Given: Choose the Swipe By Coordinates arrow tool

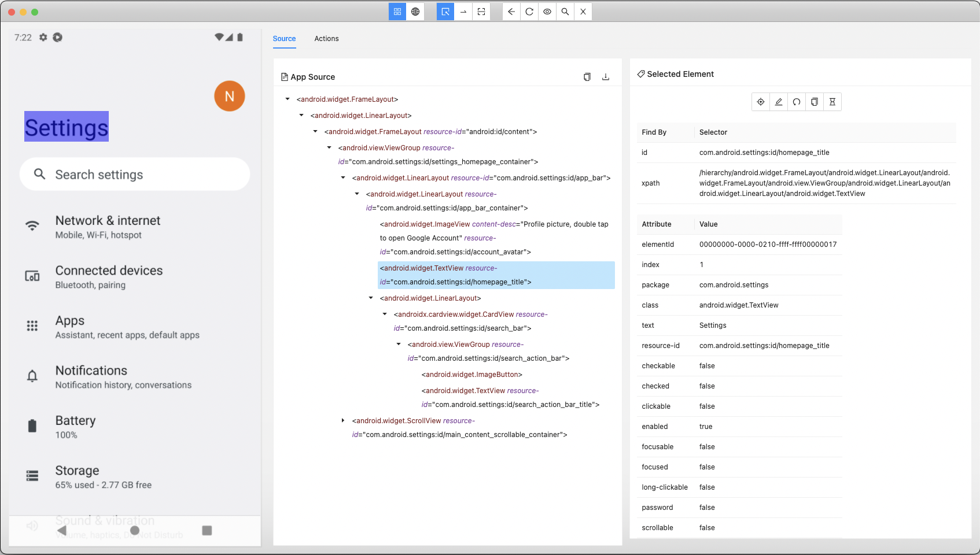Looking at the screenshot, I should [463, 12].
